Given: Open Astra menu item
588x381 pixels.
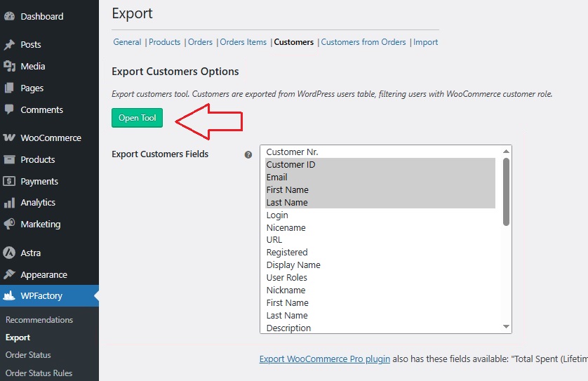Looking at the screenshot, I should coord(31,253).
